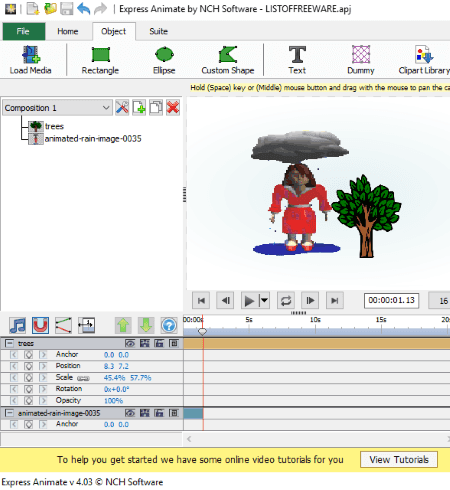Click the film strip icon in animated-rain-image-0035 row
This screenshot has width=450, height=490.
[x=145, y=413]
